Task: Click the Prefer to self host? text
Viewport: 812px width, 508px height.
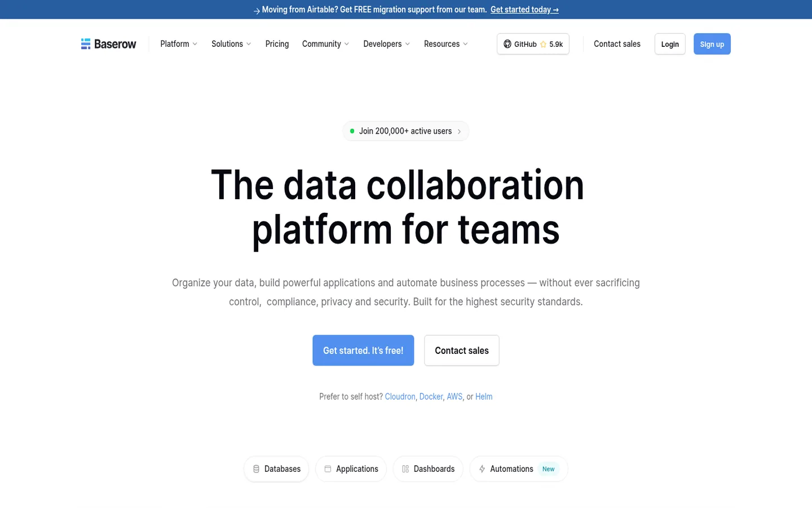Action: pyautogui.click(x=351, y=397)
